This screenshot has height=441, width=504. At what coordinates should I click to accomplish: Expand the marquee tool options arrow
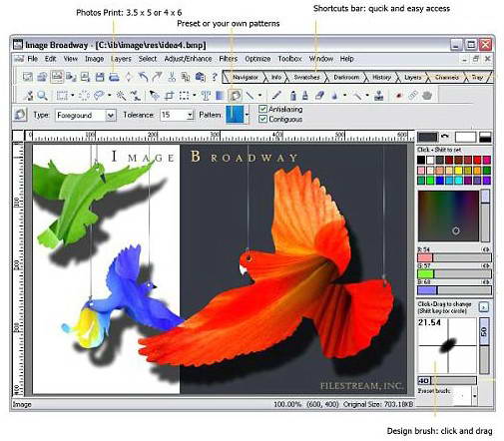pyautogui.click(x=72, y=96)
